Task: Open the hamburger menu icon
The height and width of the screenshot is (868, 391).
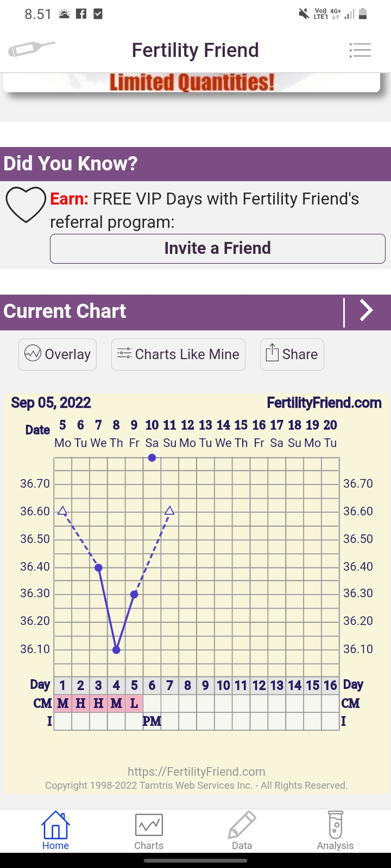Action: click(360, 50)
